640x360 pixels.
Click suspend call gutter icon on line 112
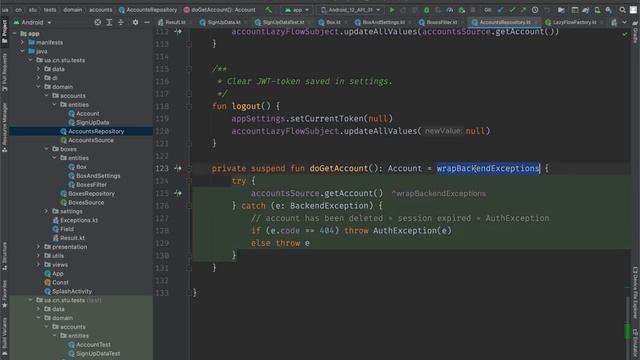point(178,31)
